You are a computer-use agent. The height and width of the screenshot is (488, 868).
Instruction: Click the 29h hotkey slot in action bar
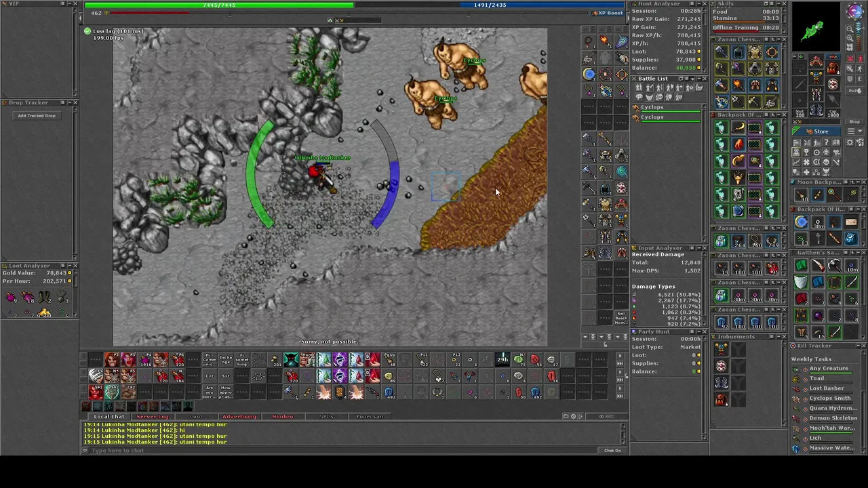pyautogui.click(x=502, y=359)
